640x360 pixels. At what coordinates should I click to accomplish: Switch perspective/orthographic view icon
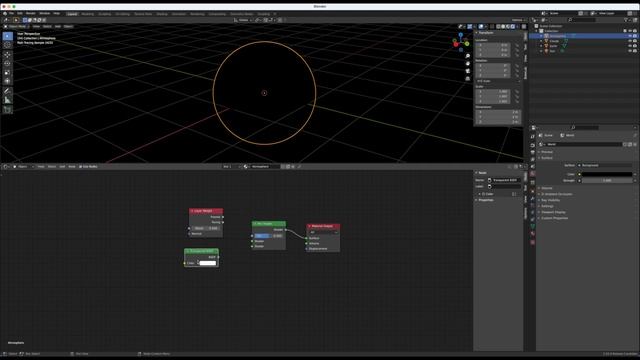click(x=468, y=78)
